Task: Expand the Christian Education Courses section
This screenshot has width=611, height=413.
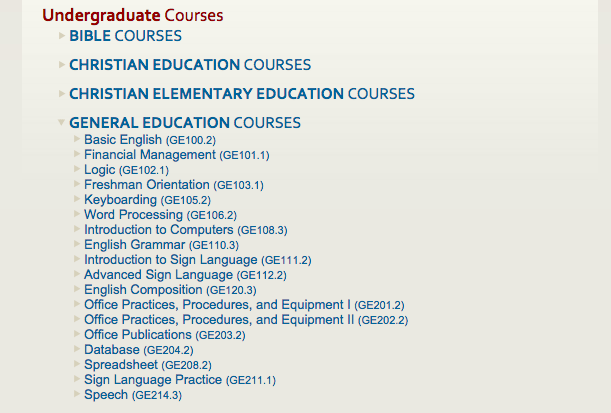Action: click(189, 65)
